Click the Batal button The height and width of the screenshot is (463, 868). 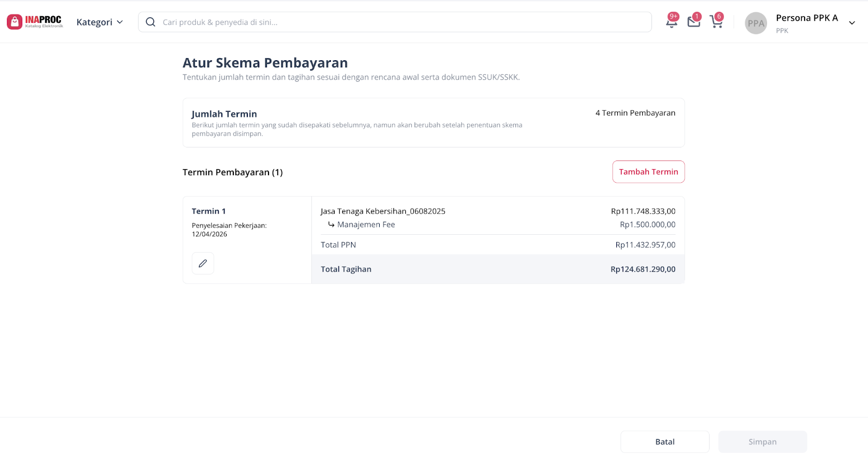665,442
